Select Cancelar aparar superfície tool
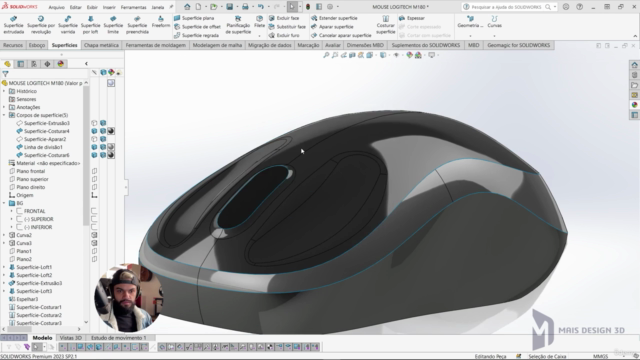The height and width of the screenshot is (360, 640). (341, 35)
